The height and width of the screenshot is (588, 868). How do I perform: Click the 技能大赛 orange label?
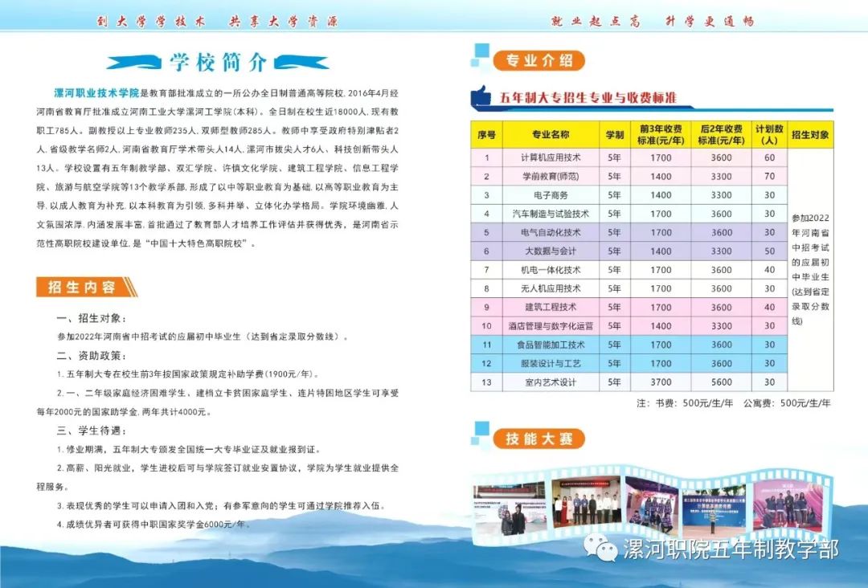(x=538, y=439)
